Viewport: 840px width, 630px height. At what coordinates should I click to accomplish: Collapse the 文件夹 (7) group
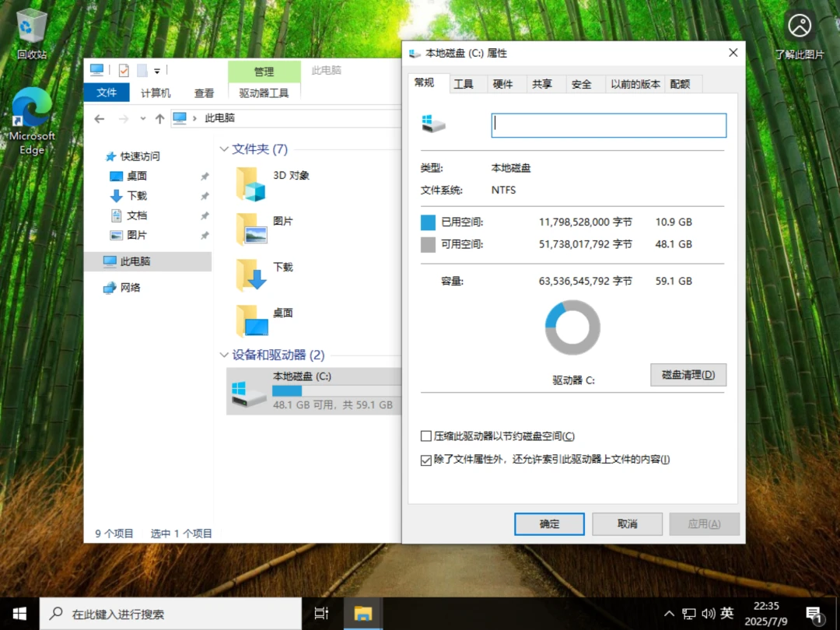224,149
